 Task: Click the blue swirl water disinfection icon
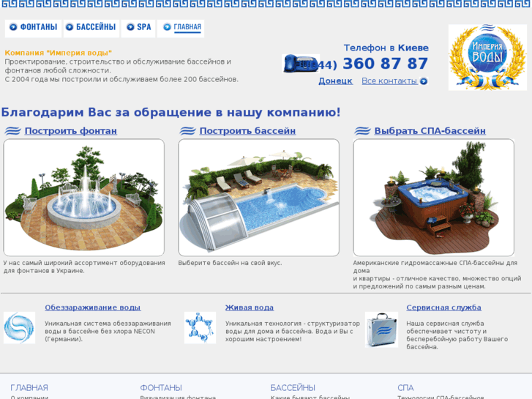19,328
